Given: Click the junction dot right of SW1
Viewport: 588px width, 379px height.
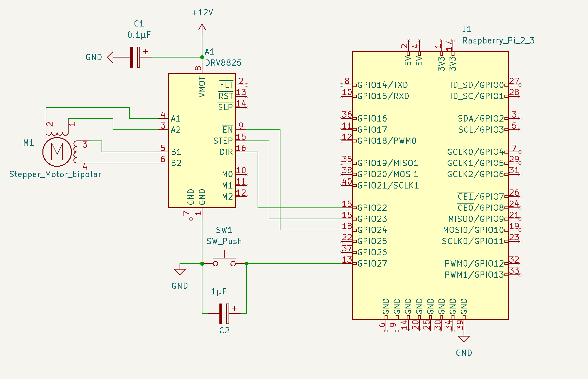Looking at the screenshot, I should pyautogui.click(x=246, y=264).
